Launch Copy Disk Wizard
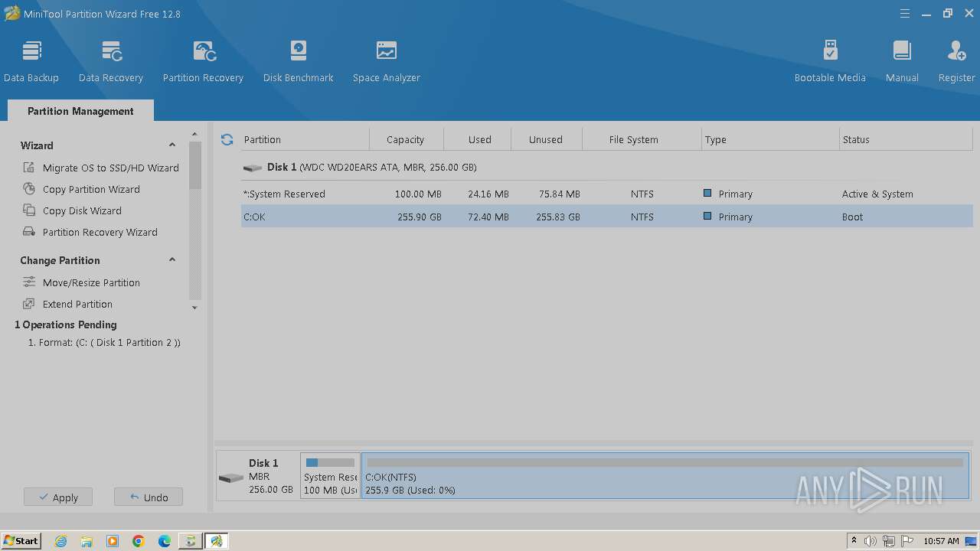Screen dimensions: 980x551 [72, 210]
